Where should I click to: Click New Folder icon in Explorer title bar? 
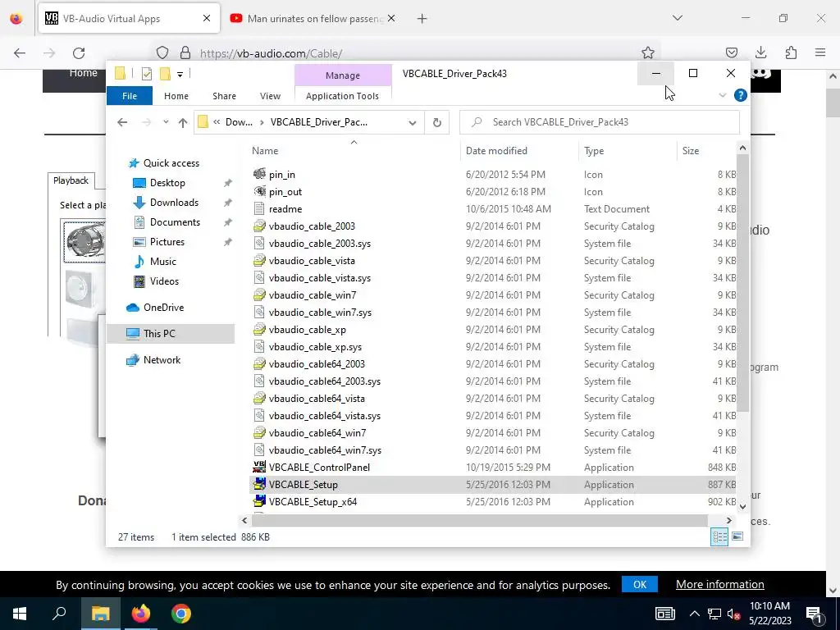pos(165,74)
